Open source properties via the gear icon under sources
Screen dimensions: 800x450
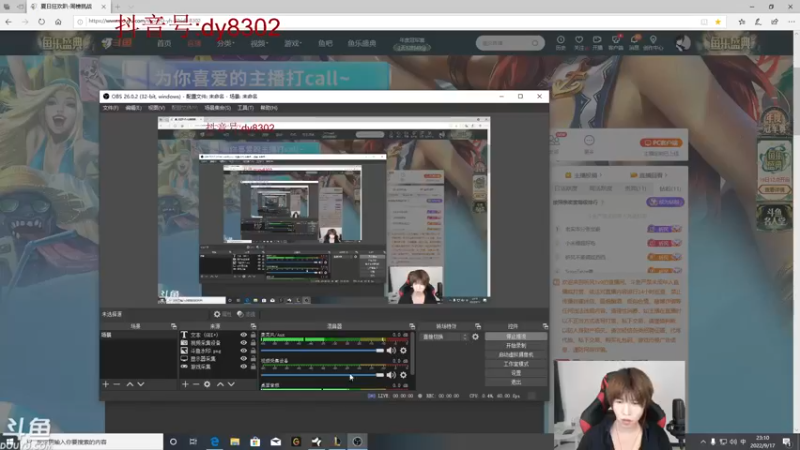tap(207, 384)
